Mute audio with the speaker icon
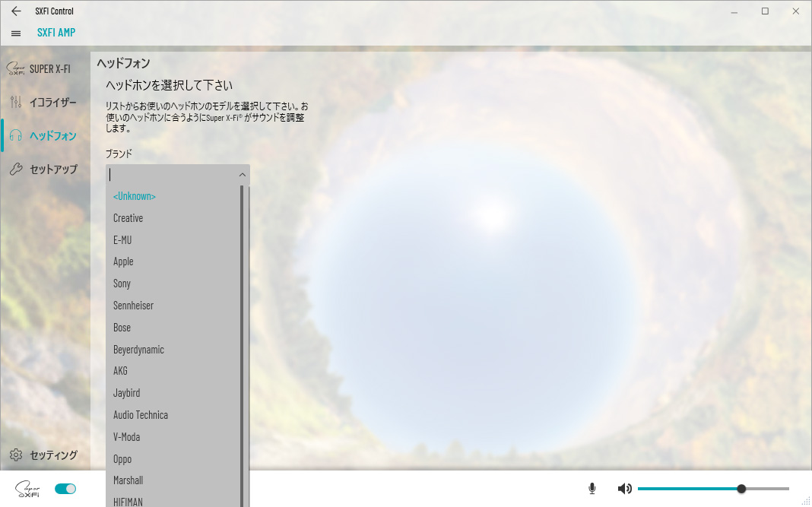Screen dimensions: 812x507 pos(624,488)
